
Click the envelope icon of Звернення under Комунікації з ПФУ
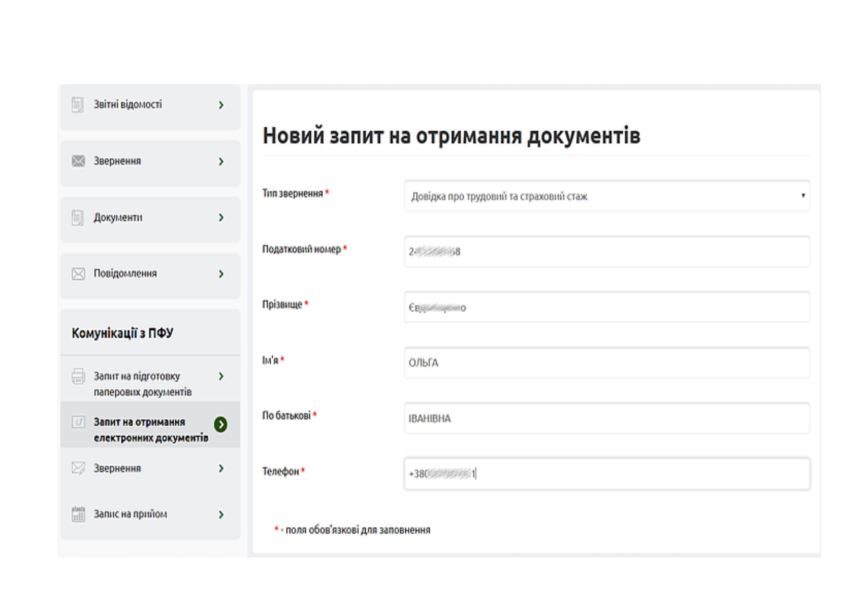click(x=78, y=468)
